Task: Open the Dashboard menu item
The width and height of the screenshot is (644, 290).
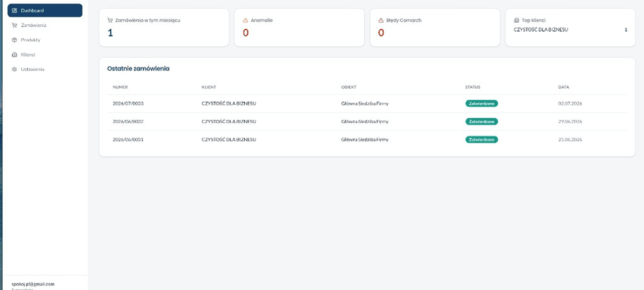Action: 45,11
